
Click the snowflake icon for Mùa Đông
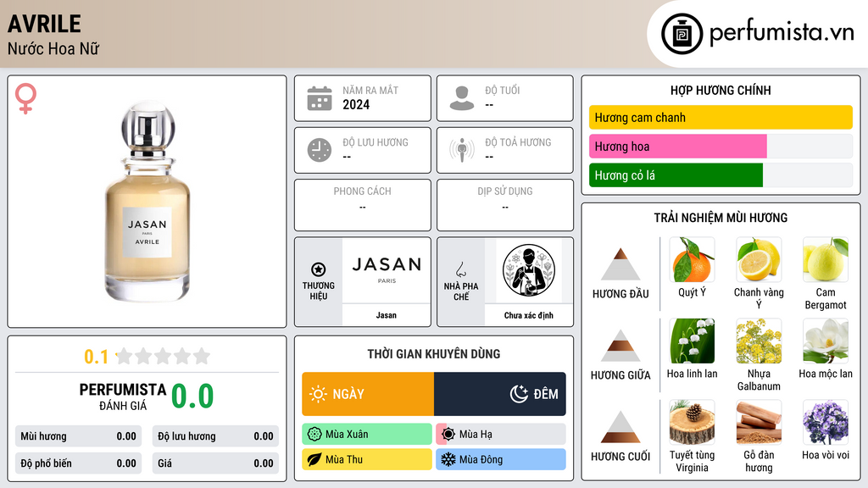point(448,459)
